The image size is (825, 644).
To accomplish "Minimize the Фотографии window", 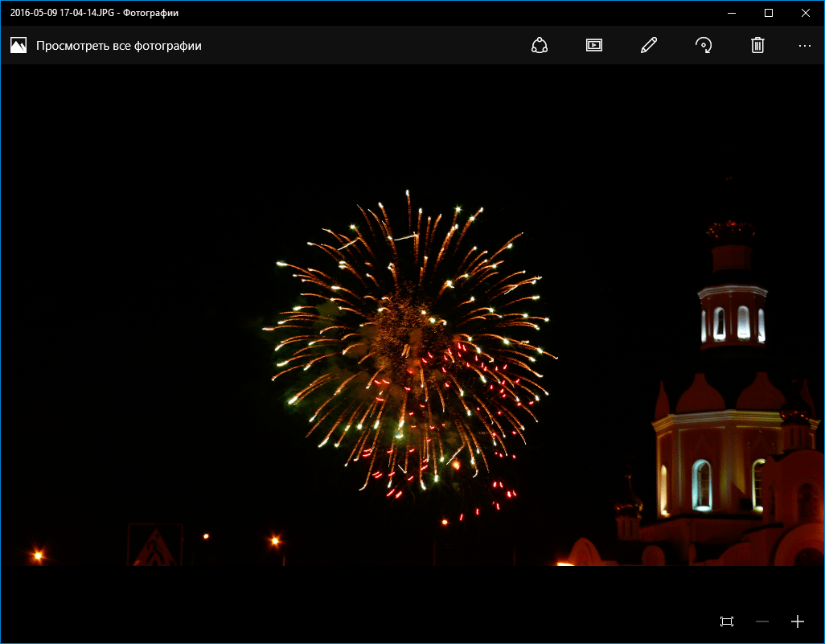I will [732, 13].
